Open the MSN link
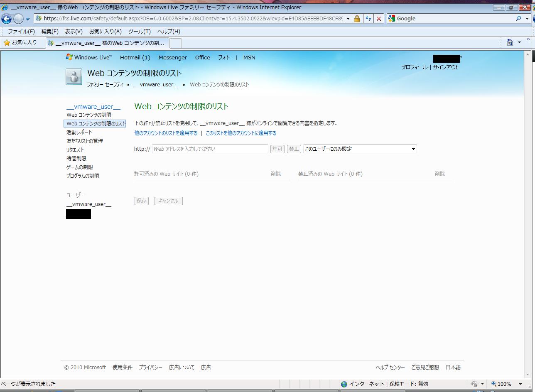 tap(249, 57)
